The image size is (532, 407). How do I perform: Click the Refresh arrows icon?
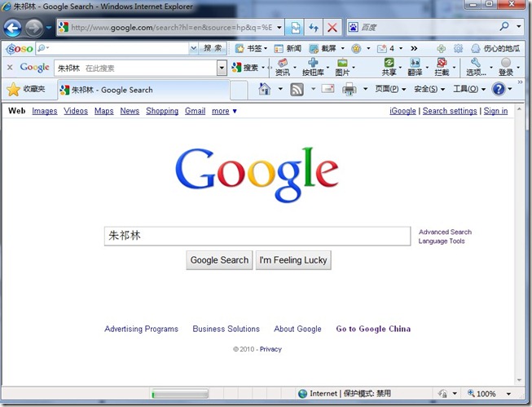point(314,28)
